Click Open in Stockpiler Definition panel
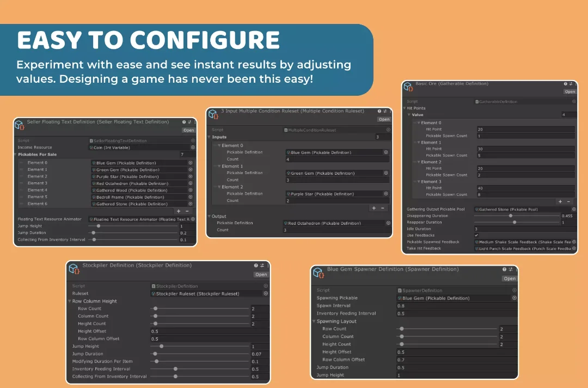This screenshot has width=588, height=388. coord(261,274)
